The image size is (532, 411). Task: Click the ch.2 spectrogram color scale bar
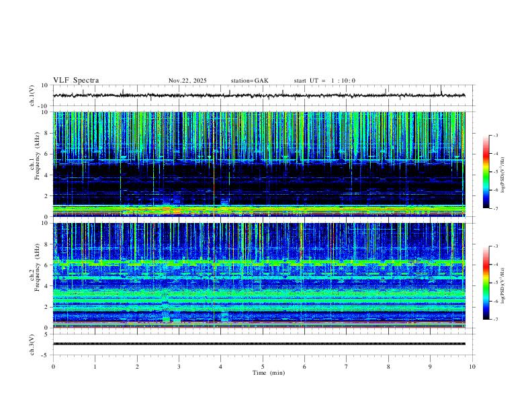pyautogui.click(x=486, y=283)
